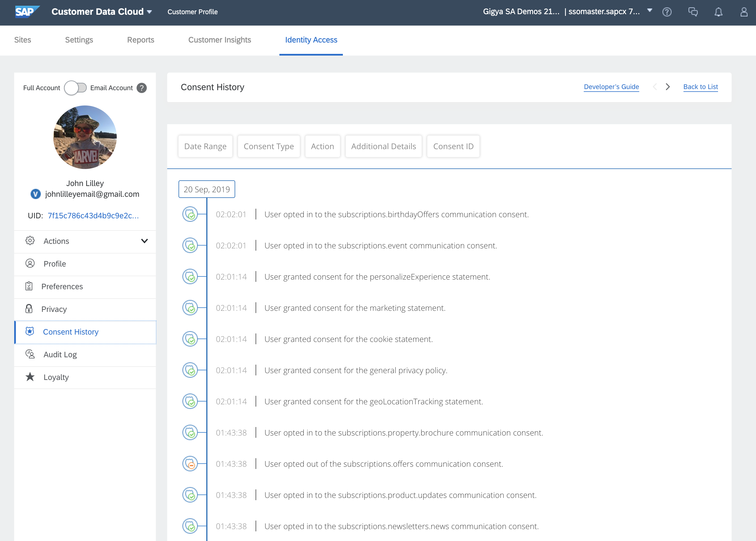
Task: Switch to the Customer Insights tab
Action: [x=219, y=40]
